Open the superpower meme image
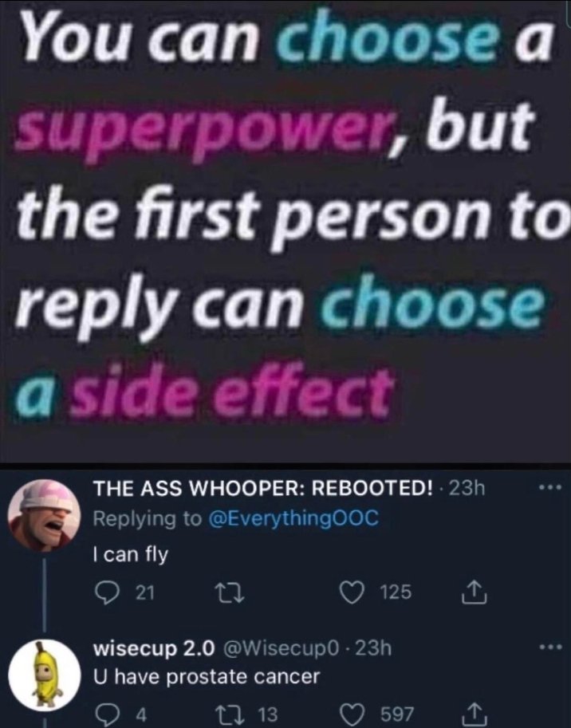Image resolution: width=571 pixels, height=728 pixels. [x=285, y=230]
